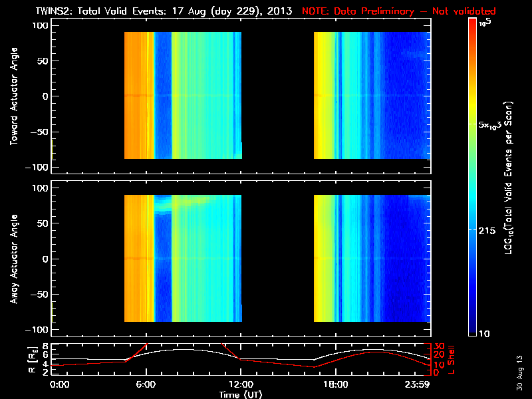Viewport: 532px width, 399px height.
Task: Click the TWINS2 Total Valid Events title
Action: pos(164,11)
